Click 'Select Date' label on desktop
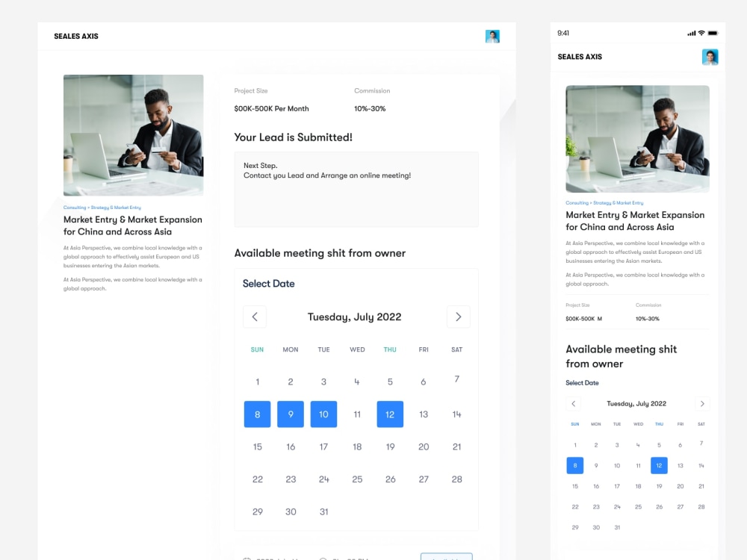This screenshot has width=747, height=560. click(x=269, y=283)
